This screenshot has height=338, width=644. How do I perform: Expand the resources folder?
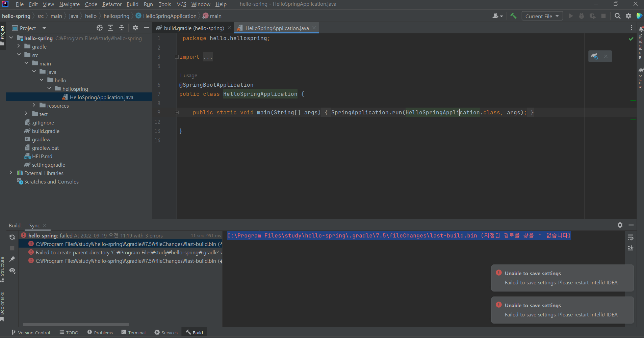click(34, 105)
